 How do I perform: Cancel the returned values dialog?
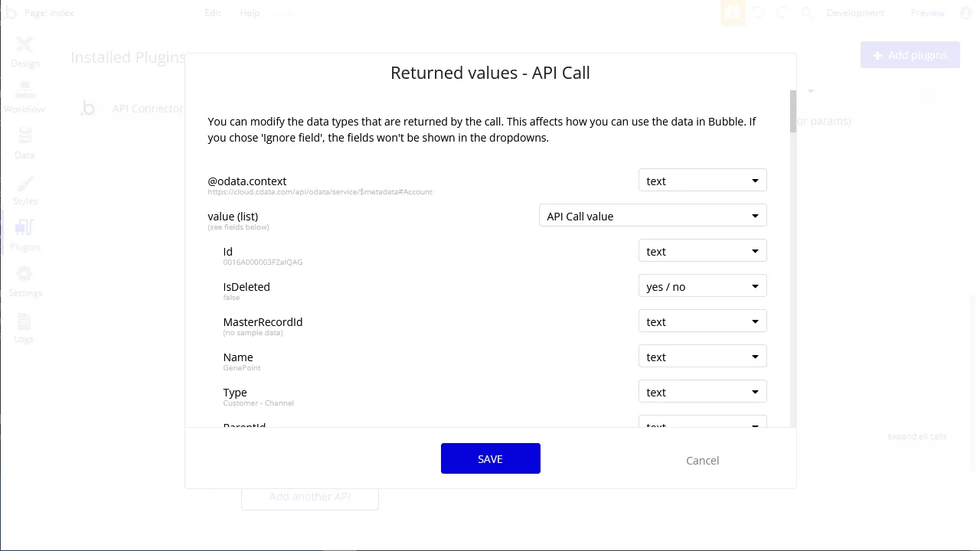point(702,460)
